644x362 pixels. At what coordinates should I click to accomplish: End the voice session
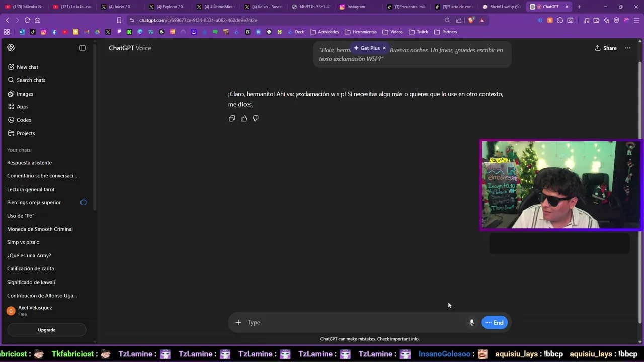click(x=495, y=323)
